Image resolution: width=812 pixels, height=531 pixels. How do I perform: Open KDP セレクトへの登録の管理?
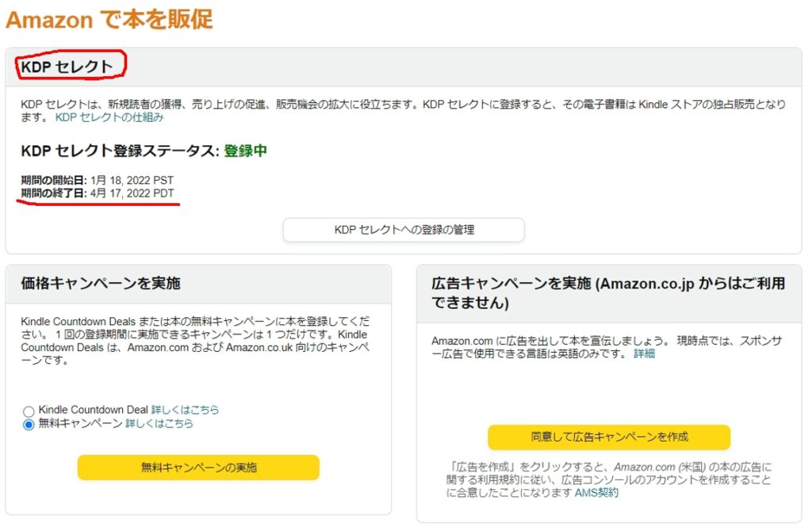[404, 230]
